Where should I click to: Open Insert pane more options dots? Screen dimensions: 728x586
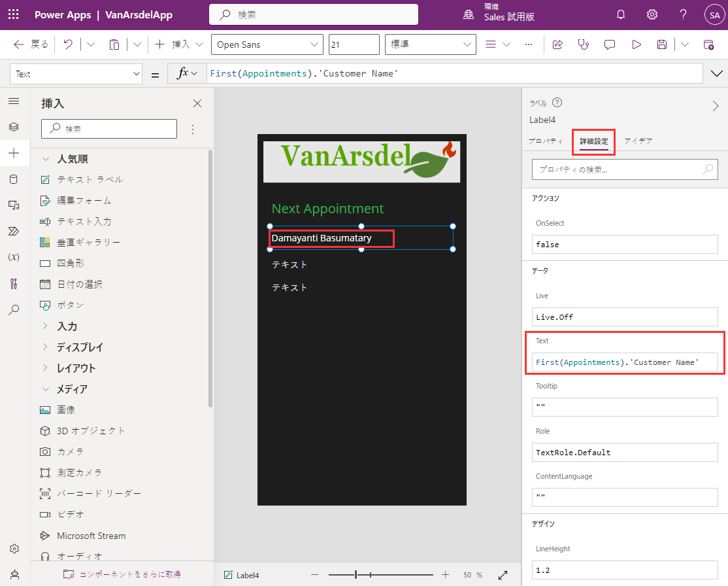tap(193, 129)
